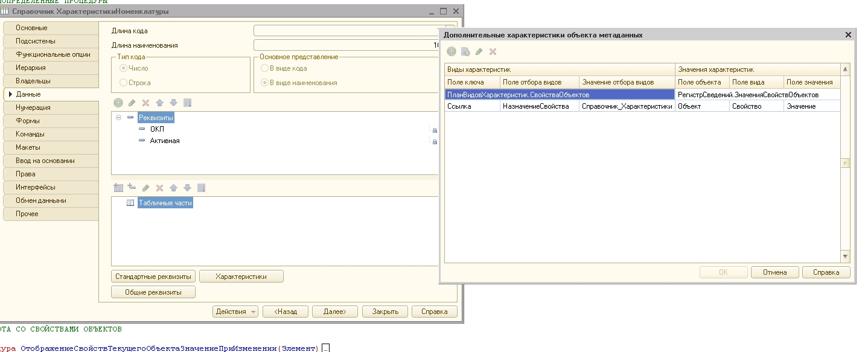This screenshot has height=352, width=868.
Task: Select the Активная attribute in the tree
Action: point(164,141)
